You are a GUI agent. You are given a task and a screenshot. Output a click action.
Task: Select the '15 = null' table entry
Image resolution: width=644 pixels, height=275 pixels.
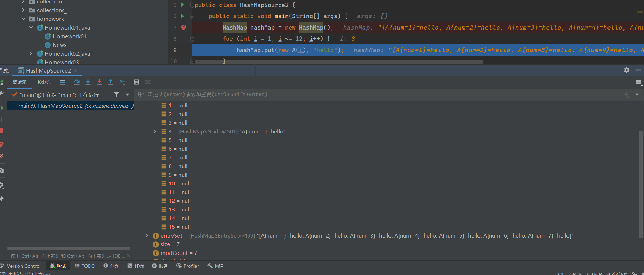176,227
